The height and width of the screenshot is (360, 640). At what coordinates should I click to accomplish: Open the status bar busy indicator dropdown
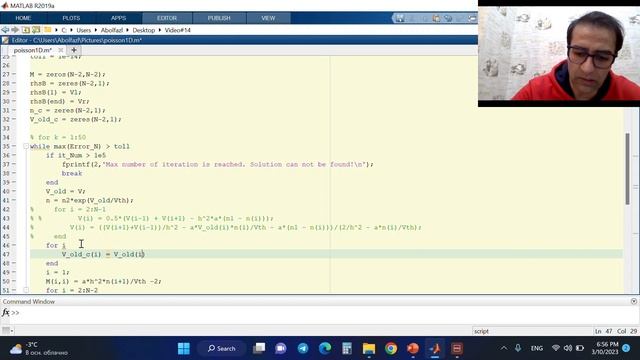[x=7, y=331]
